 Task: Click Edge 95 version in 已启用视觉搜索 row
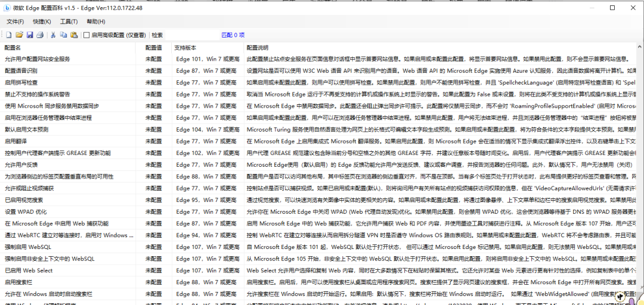(206, 200)
